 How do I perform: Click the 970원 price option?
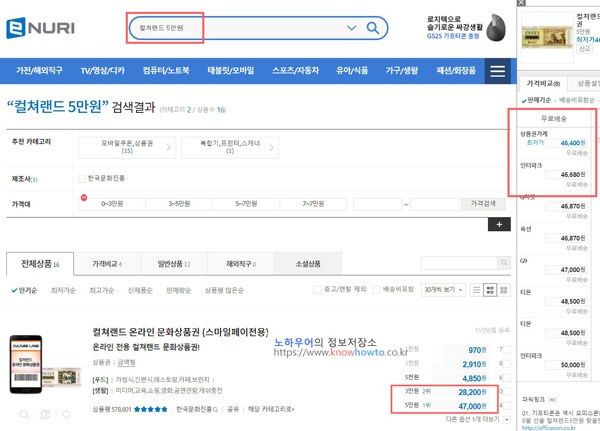click(x=477, y=350)
